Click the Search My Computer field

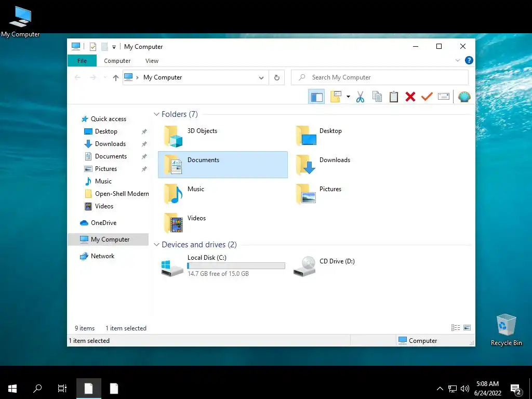[x=380, y=77]
